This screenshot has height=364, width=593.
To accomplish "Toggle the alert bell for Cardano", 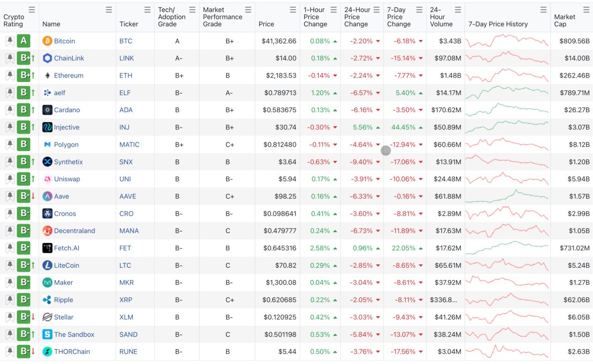I will pos(10,110).
